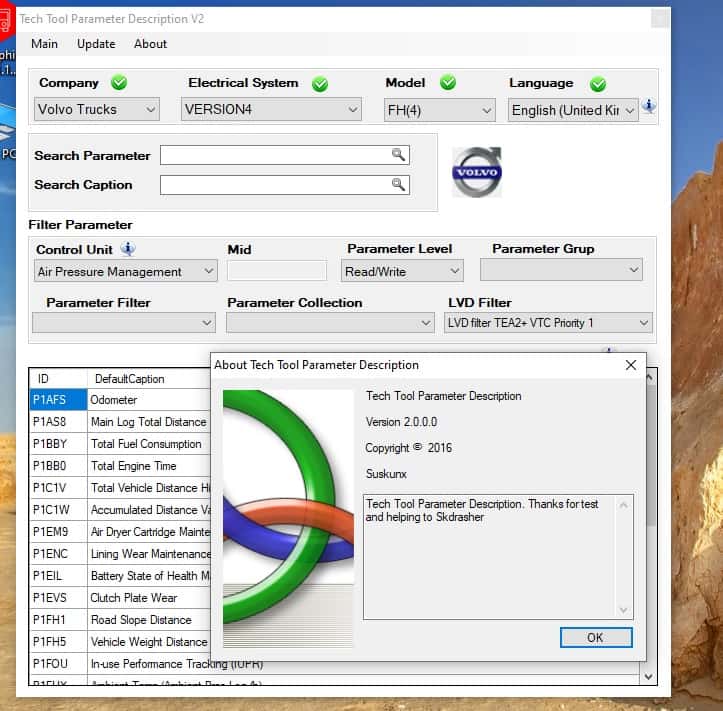The width and height of the screenshot is (723, 711).
Task: Open the Electrical System dropdown showing VERSION4
Action: coord(271,109)
